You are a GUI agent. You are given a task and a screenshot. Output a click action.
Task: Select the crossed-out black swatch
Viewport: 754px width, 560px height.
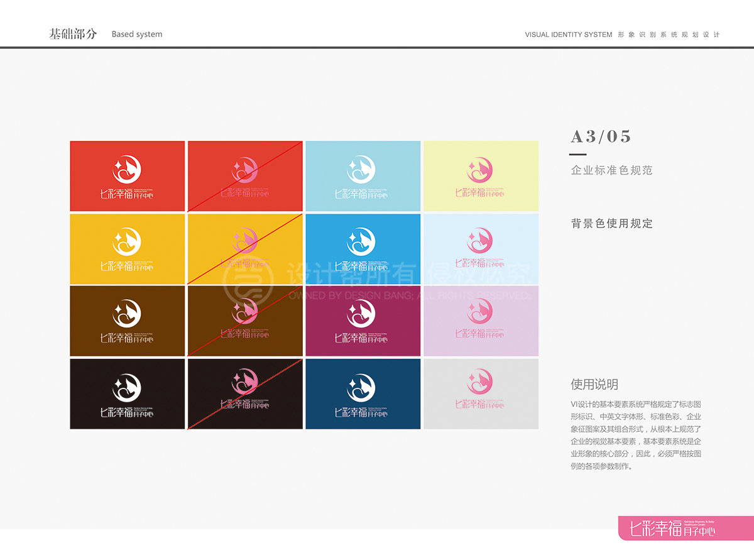click(x=245, y=394)
